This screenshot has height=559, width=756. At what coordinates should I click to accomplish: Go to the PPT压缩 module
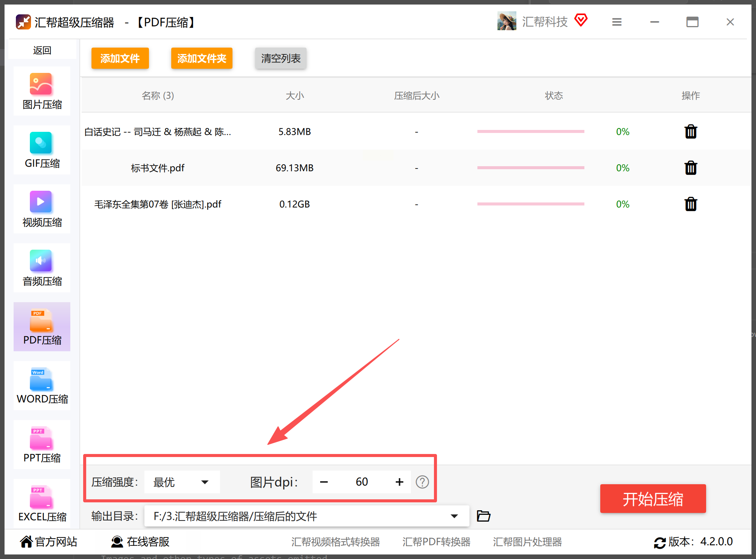[42, 445]
